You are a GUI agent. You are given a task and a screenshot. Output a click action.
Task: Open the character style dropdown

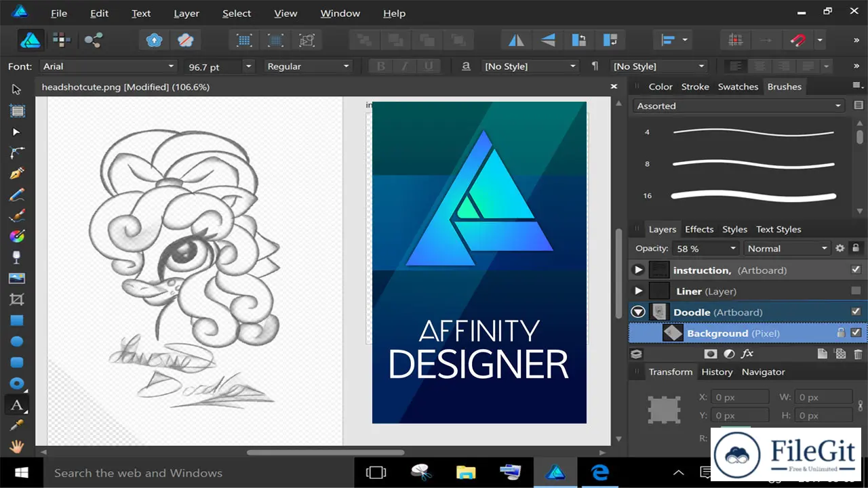coord(530,66)
